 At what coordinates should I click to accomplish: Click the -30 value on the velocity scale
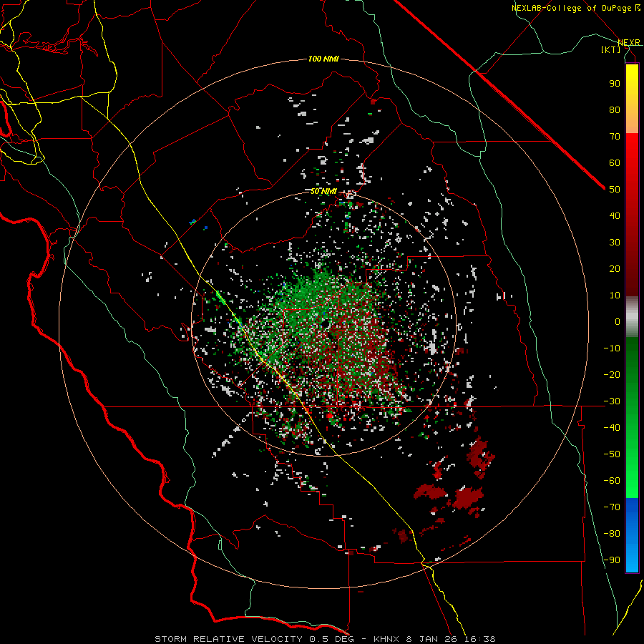612,401
